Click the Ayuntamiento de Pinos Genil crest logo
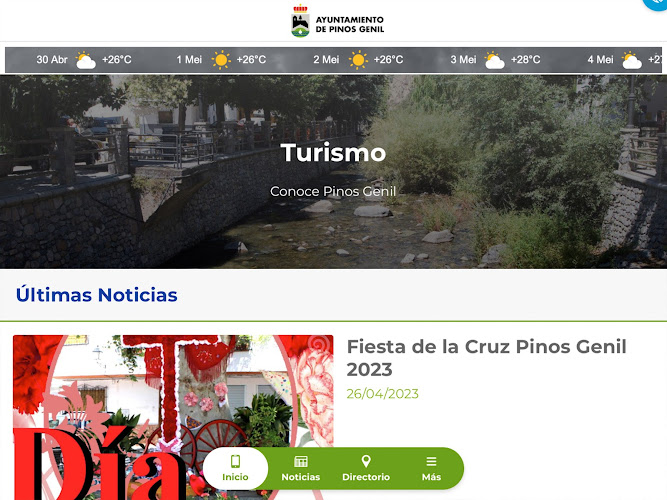 click(x=300, y=21)
